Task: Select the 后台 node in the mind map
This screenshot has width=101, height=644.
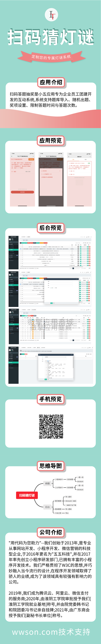Action: (x=47, y=507)
